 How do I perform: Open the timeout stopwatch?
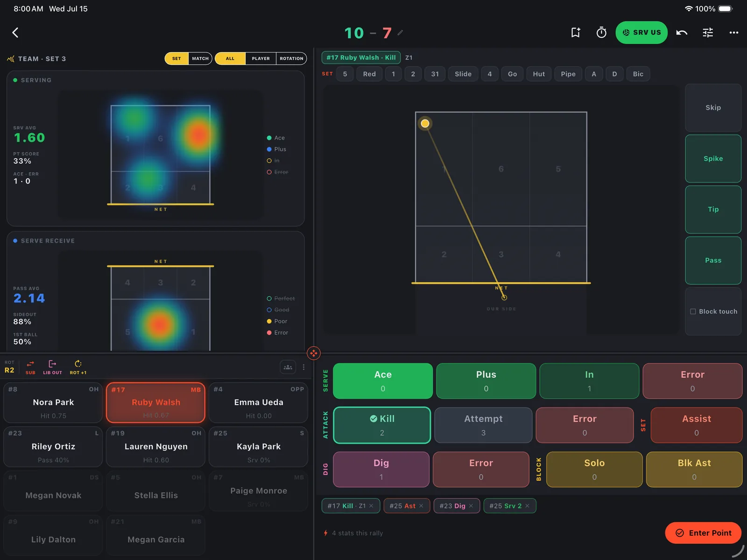tap(601, 33)
